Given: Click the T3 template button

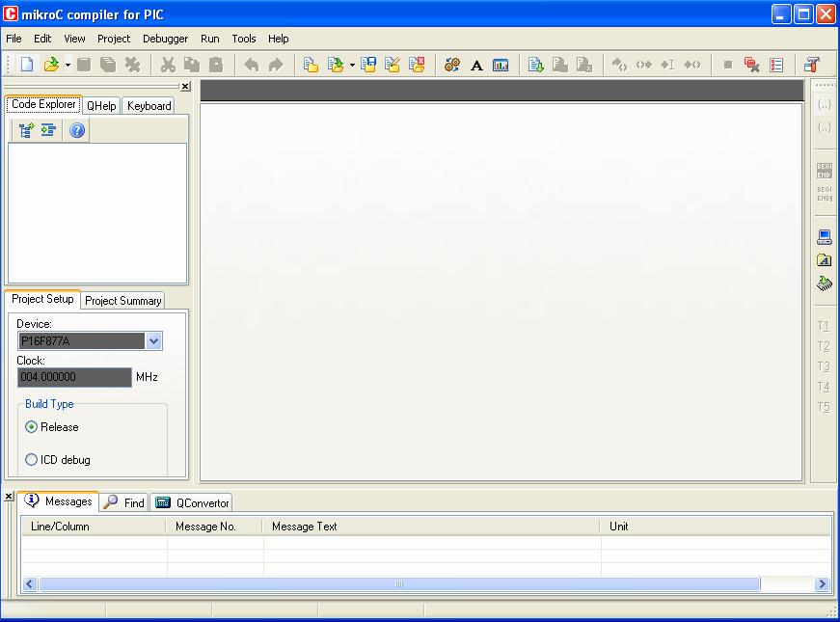Looking at the screenshot, I should click(x=824, y=366).
